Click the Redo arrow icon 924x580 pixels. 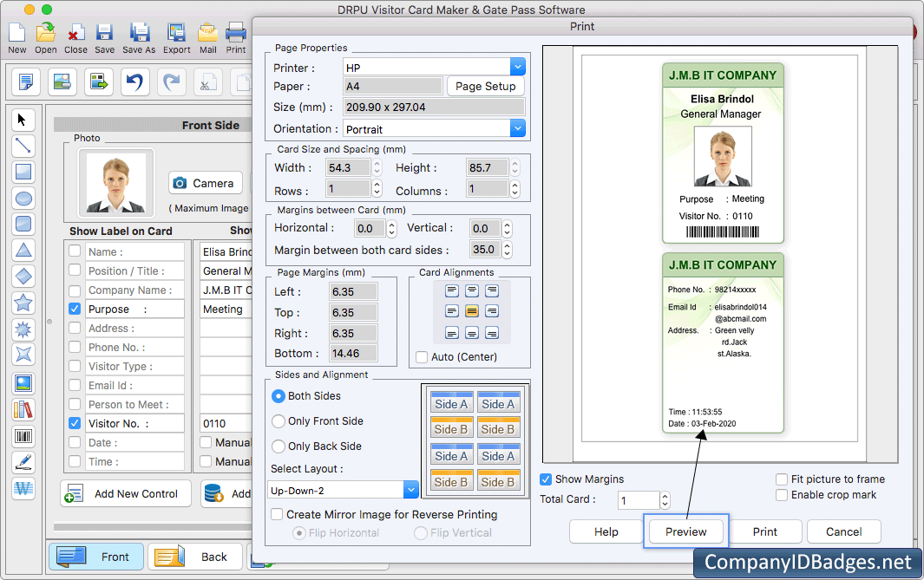point(171,81)
